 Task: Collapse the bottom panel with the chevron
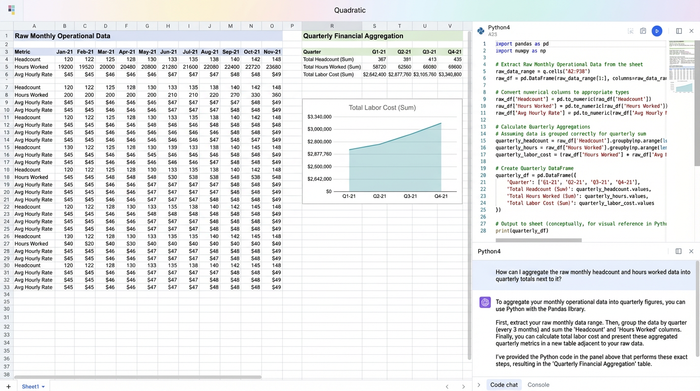[479, 385]
